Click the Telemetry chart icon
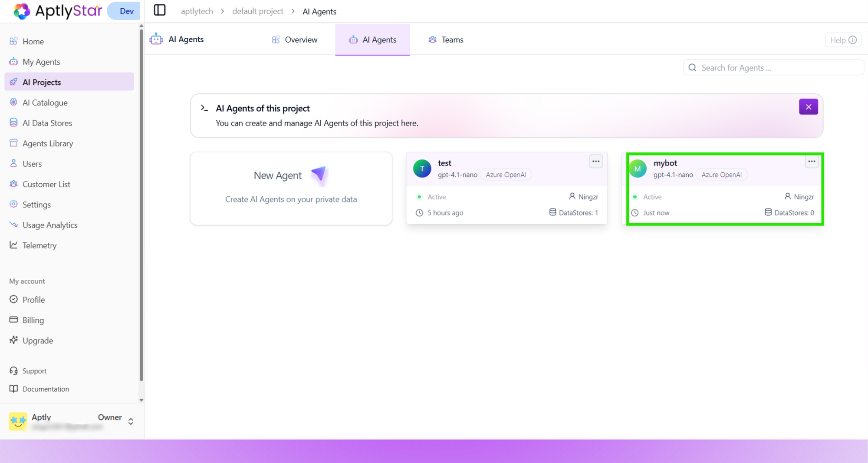868x463 pixels. (13, 245)
